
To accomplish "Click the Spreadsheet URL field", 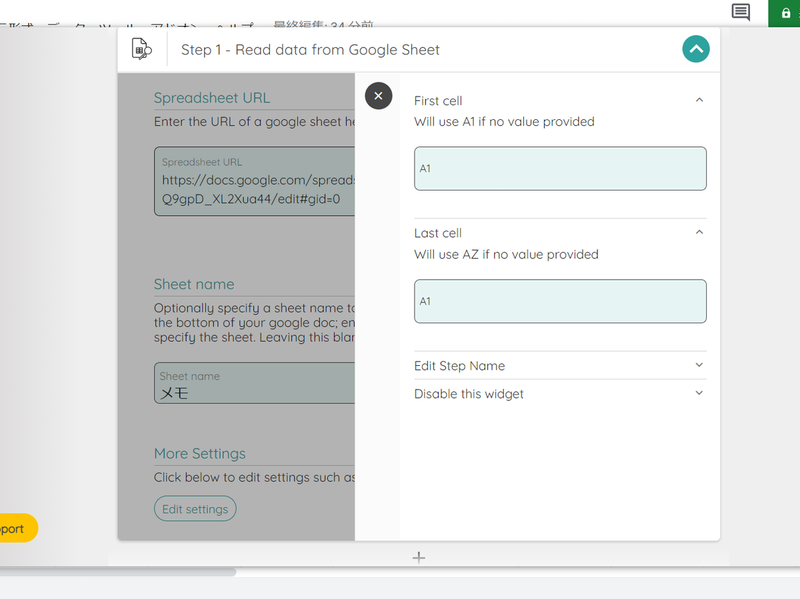I will (x=256, y=181).
